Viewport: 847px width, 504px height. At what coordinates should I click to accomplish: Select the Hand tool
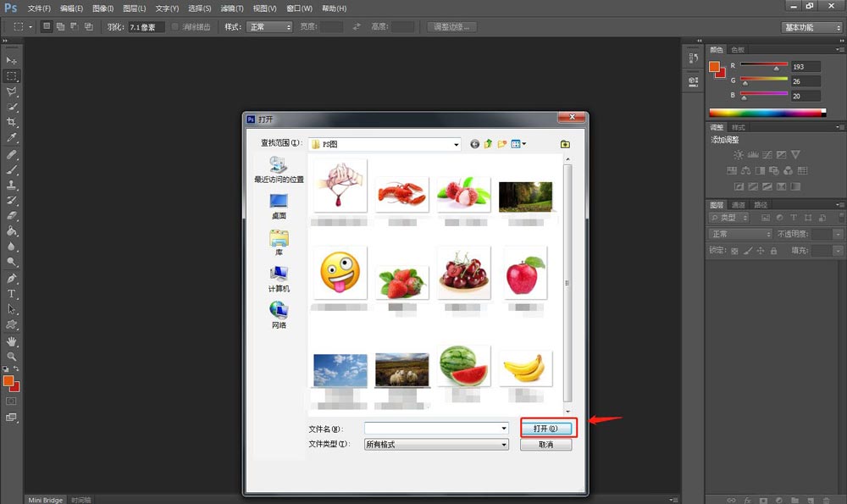coord(11,341)
